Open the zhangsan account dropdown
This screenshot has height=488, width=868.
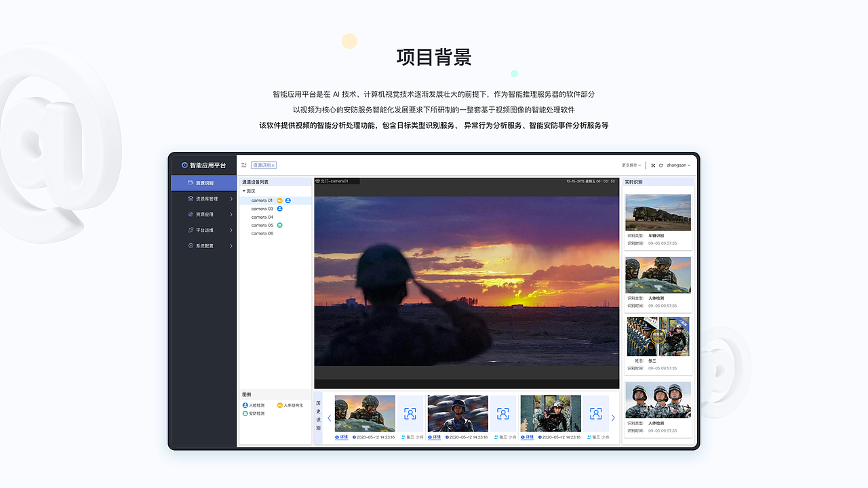pyautogui.click(x=678, y=165)
